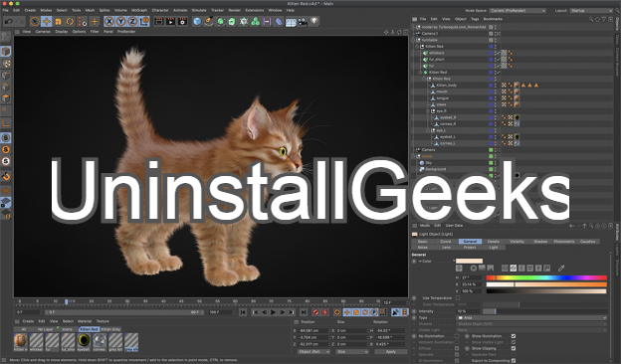Screen dimensions: 621x364
Task: Select Model mode in left palette
Action: pyautogui.click(x=6, y=52)
